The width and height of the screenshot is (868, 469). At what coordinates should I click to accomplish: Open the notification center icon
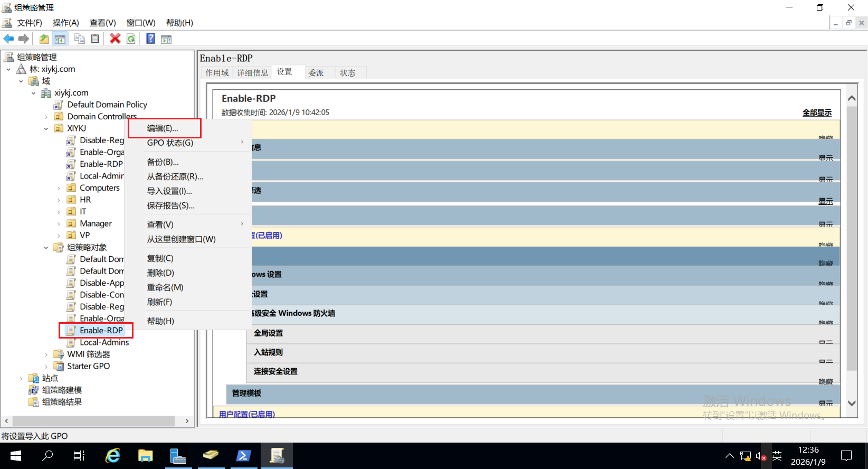click(x=846, y=456)
